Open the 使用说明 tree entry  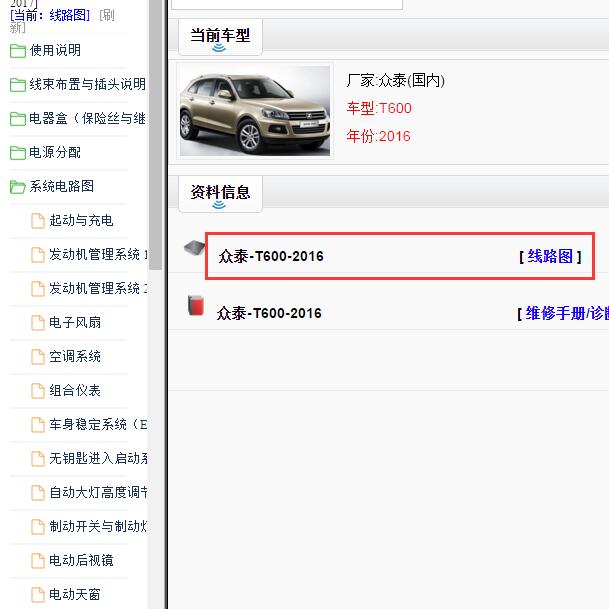(x=55, y=50)
